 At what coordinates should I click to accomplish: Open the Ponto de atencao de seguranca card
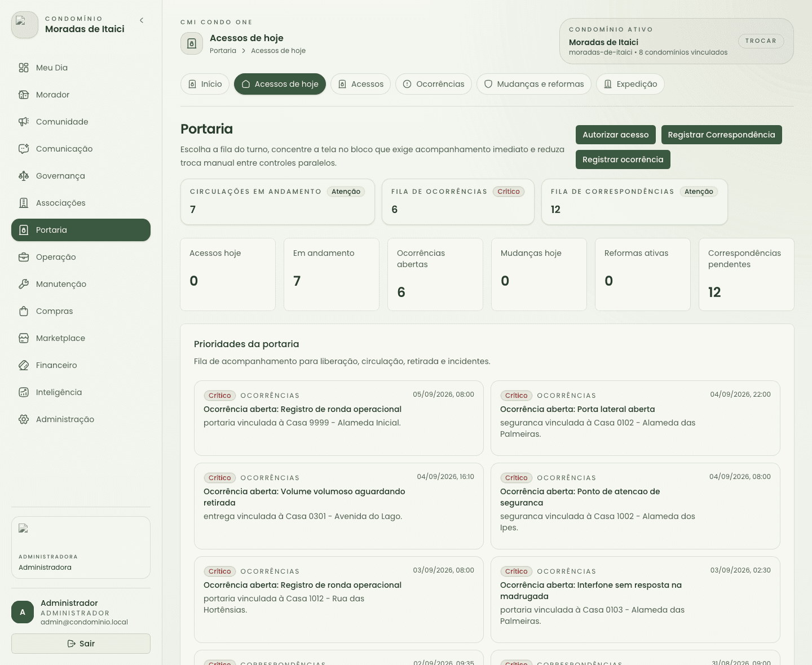point(636,506)
